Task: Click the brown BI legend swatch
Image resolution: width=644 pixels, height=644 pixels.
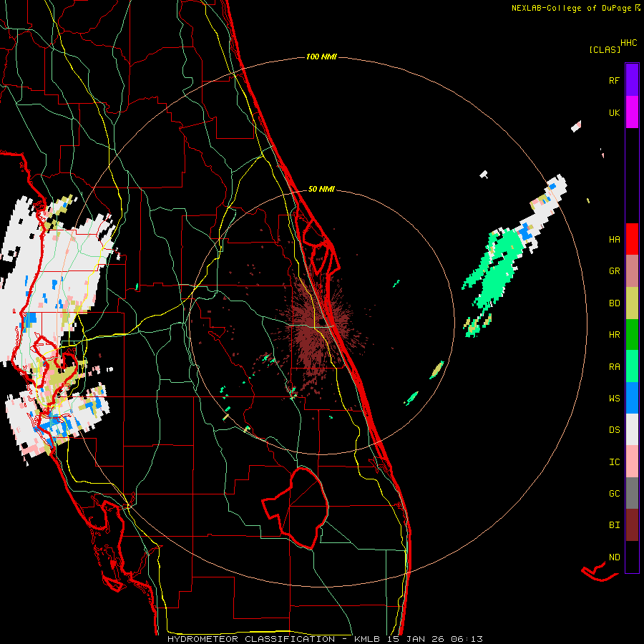Action: 632,525
